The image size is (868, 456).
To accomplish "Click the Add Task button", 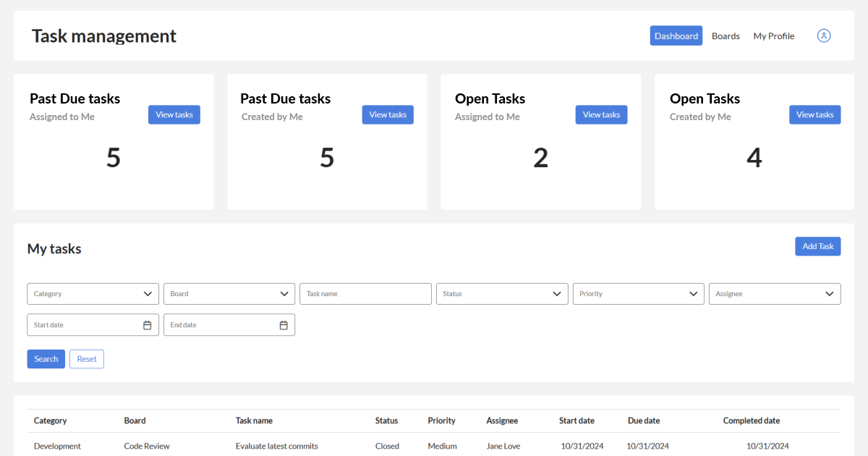I will [x=817, y=246].
